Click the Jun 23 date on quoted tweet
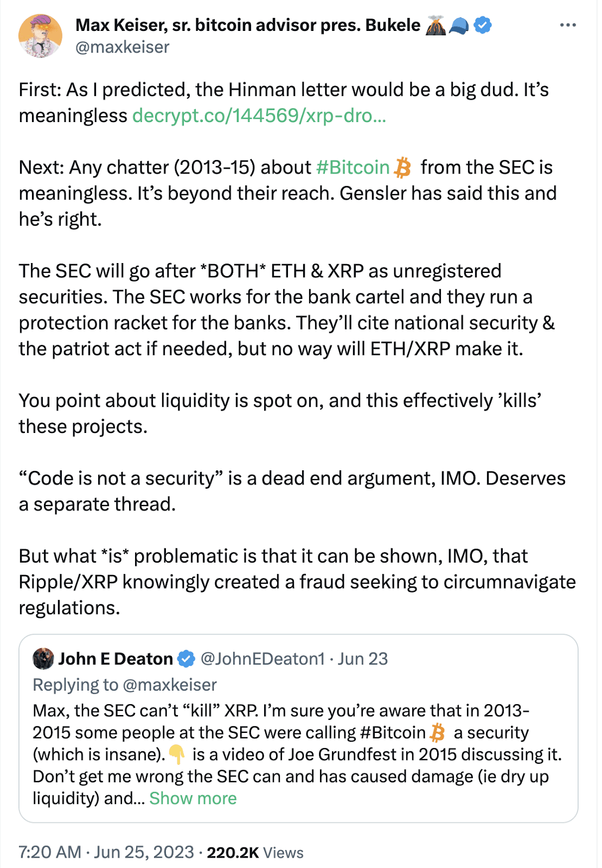 click(363, 659)
